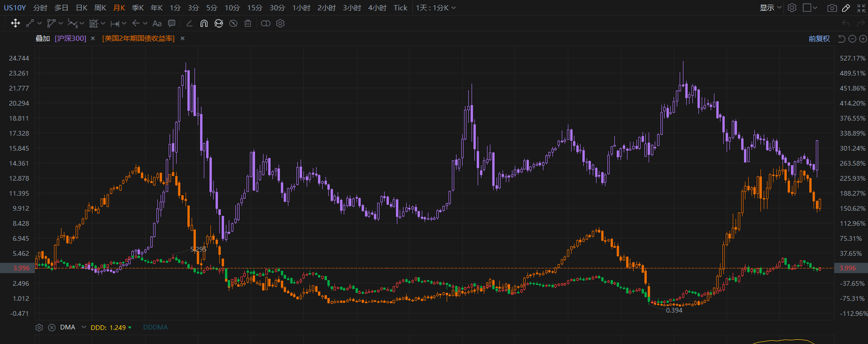Switch to 季K tab
Screen dimensions: 868x344
click(138, 8)
